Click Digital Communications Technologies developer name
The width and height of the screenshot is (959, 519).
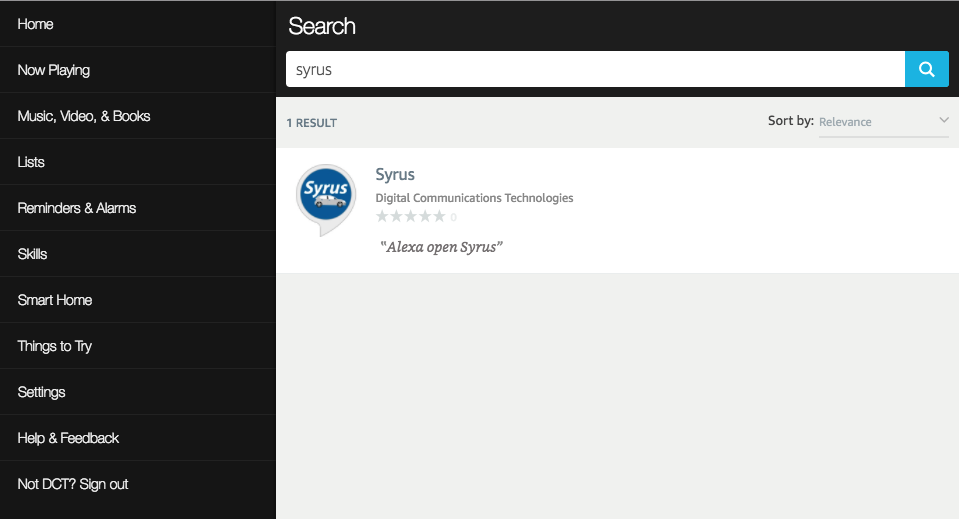click(x=474, y=198)
